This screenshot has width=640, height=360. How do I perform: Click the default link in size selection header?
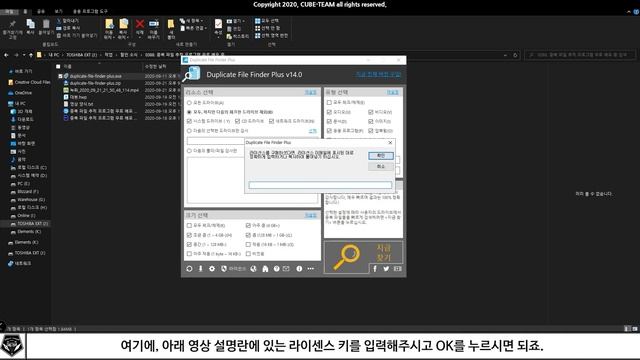[311, 215]
